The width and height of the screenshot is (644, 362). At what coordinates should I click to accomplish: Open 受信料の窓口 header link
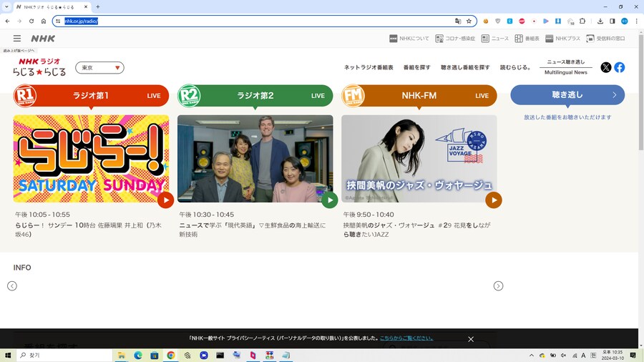[x=605, y=38]
